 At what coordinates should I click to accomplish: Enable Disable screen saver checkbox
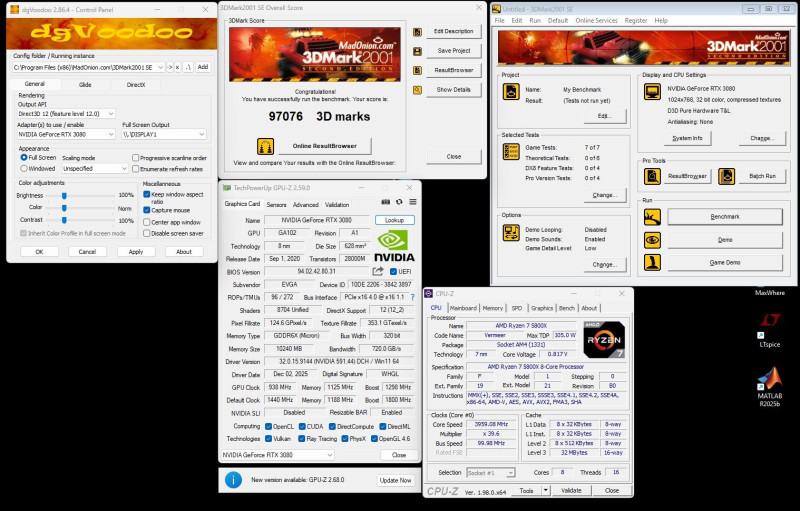point(146,234)
